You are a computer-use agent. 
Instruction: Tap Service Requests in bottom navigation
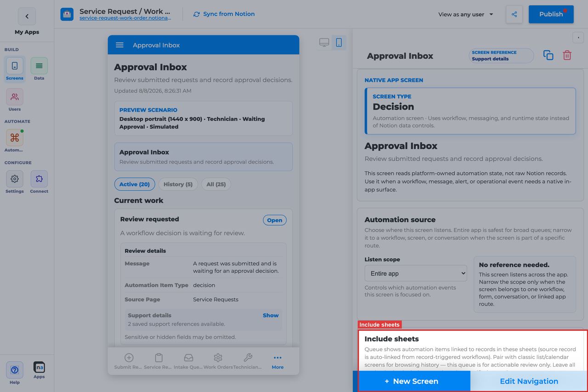(158, 361)
